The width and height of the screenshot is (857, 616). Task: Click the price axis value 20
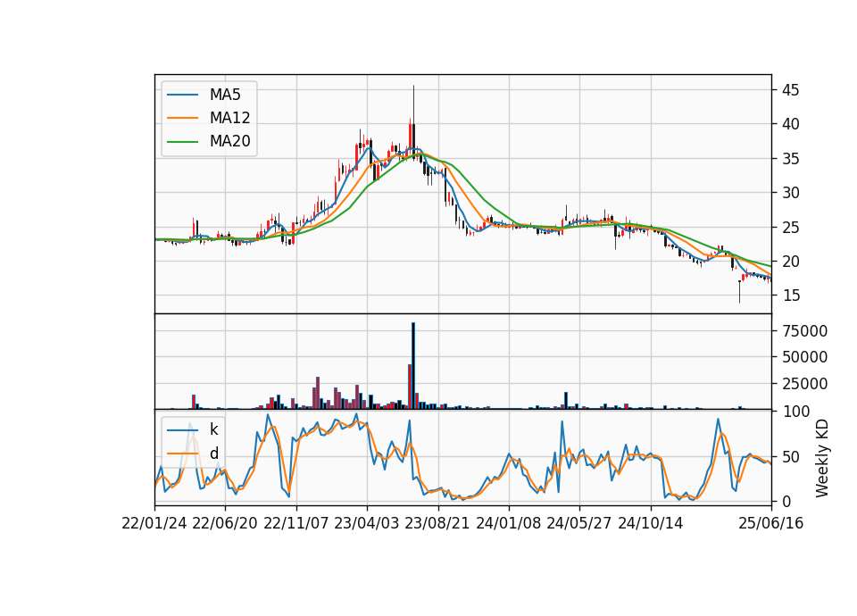click(790, 262)
